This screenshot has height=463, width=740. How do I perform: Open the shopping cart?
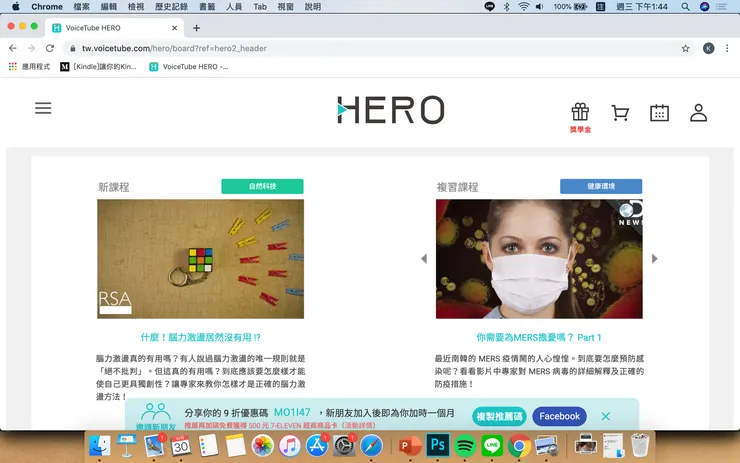(620, 113)
